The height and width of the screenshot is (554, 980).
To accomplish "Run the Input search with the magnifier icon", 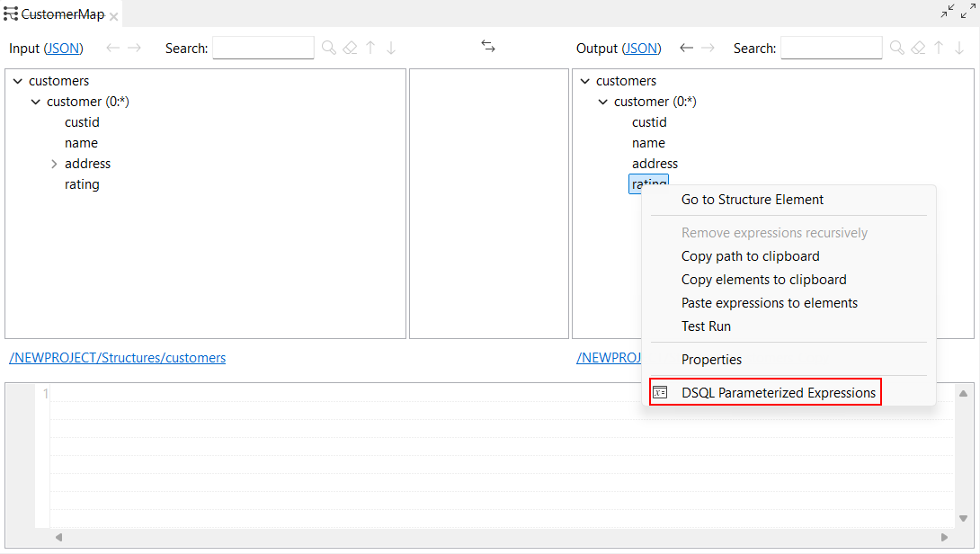I will pyautogui.click(x=328, y=48).
